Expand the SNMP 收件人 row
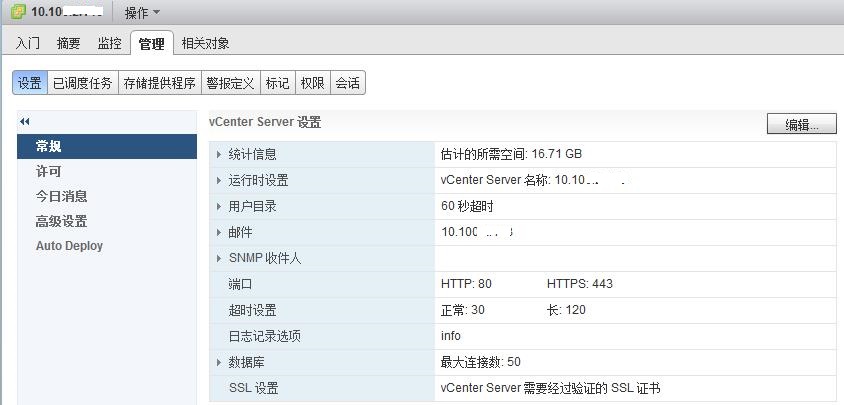 coord(219,259)
